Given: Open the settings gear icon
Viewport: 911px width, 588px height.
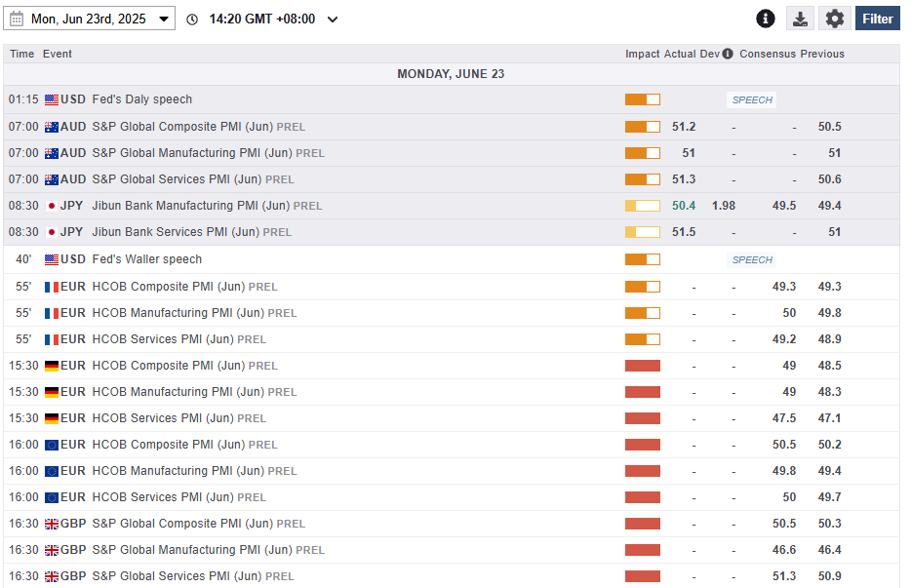Looking at the screenshot, I should point(836,18).
